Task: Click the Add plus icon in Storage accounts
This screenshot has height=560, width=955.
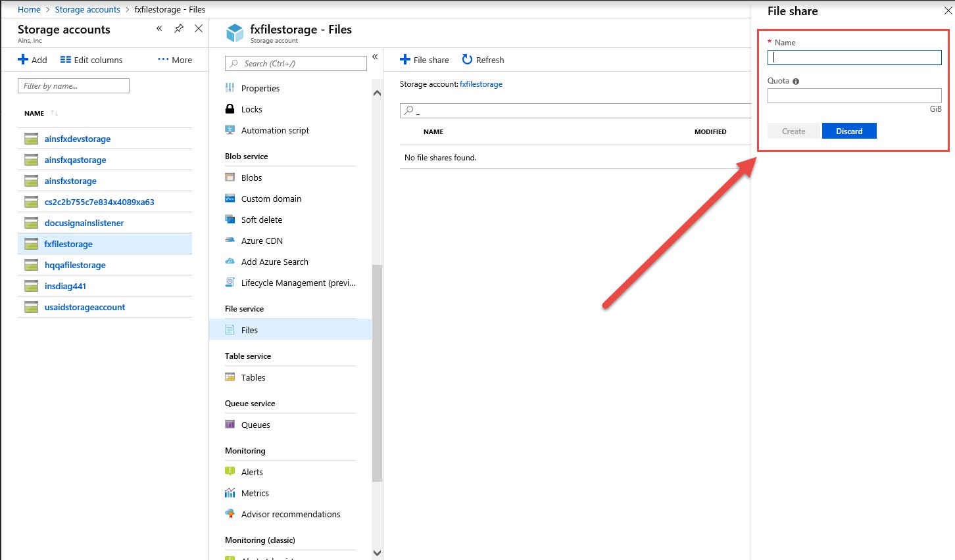Action: coord(23,60)
